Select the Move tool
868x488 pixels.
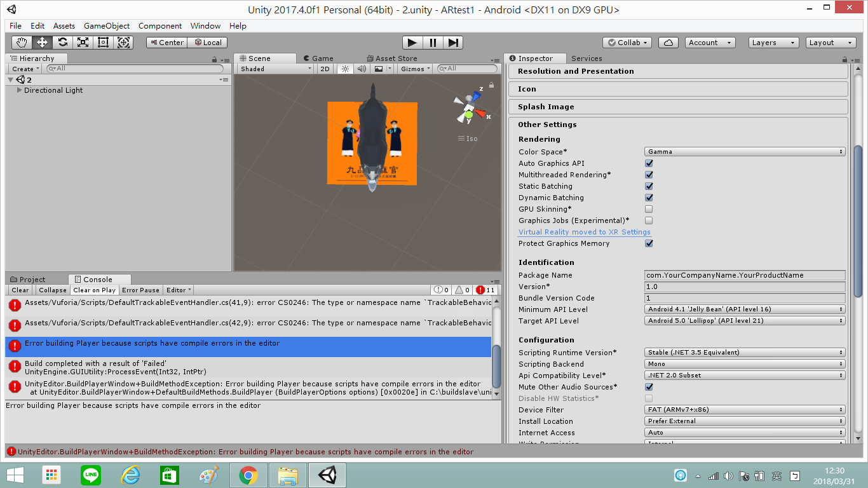tap(42, 43)
